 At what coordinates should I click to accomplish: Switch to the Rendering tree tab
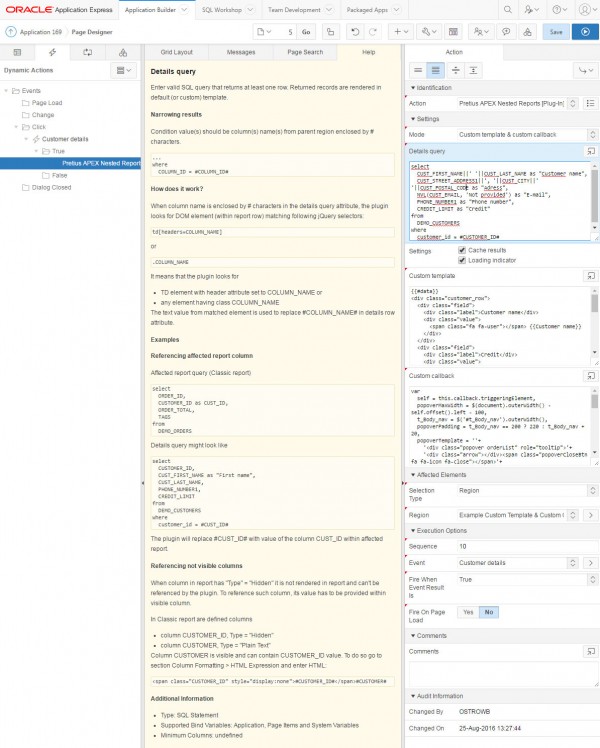click(17, 52)
